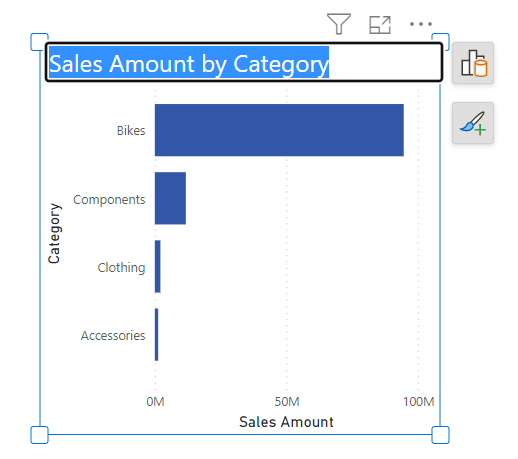This screenshot has height=459, width=518.
Task: Click the Format visual paintbrush icon
Action: point(473,123)
